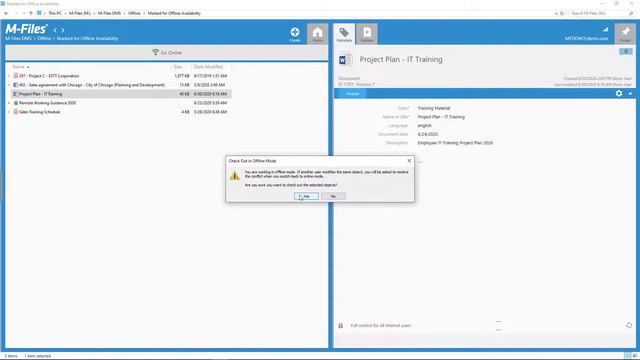Screen dimensions: 640x360
Task: Close the Check Out in Offline Mode dialog
Action: coord(409,161)
